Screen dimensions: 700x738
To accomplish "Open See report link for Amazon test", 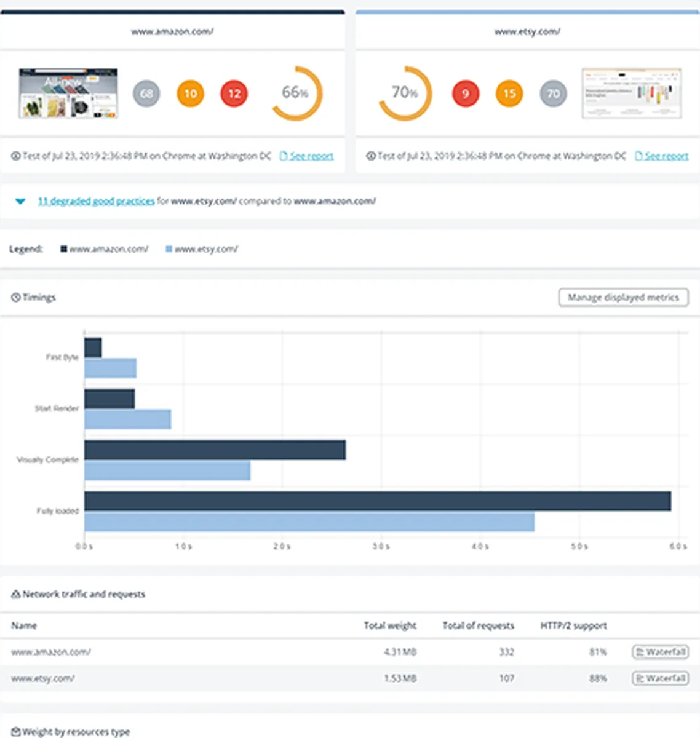I will 311,156.
